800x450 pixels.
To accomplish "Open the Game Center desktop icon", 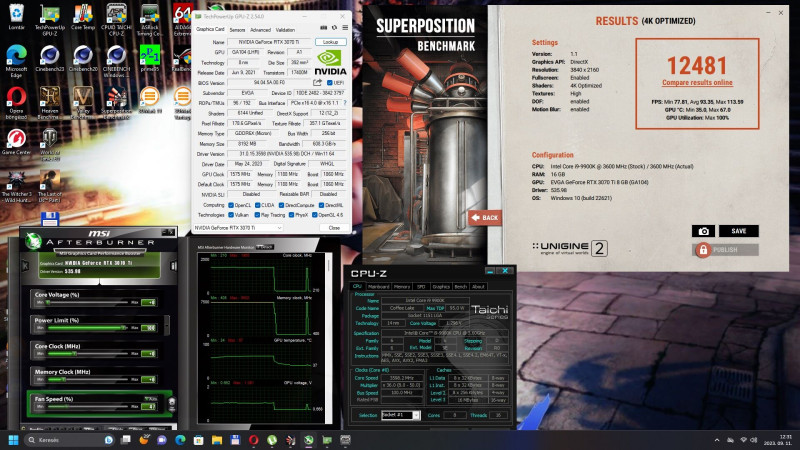I will 16,142.
